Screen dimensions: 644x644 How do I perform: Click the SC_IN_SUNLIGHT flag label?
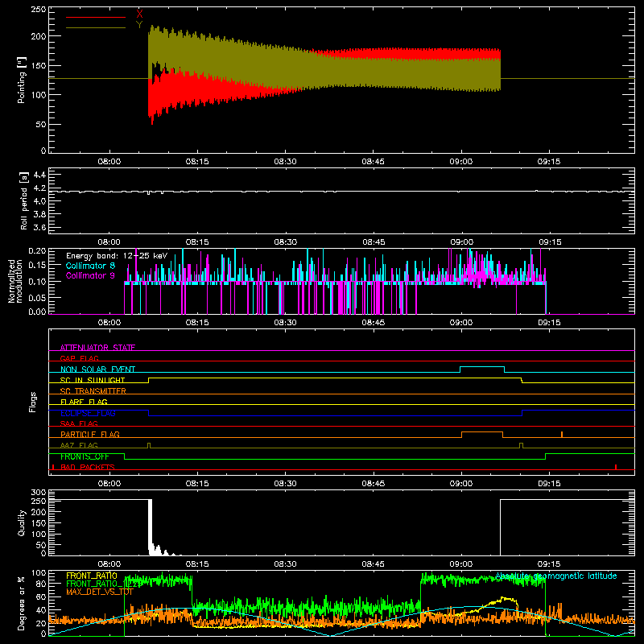tap(93, 380)
